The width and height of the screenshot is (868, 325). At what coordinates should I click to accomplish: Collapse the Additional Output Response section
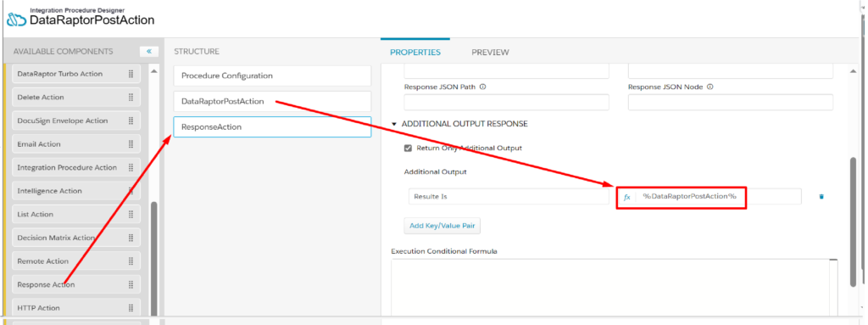(x=394, y=124)
